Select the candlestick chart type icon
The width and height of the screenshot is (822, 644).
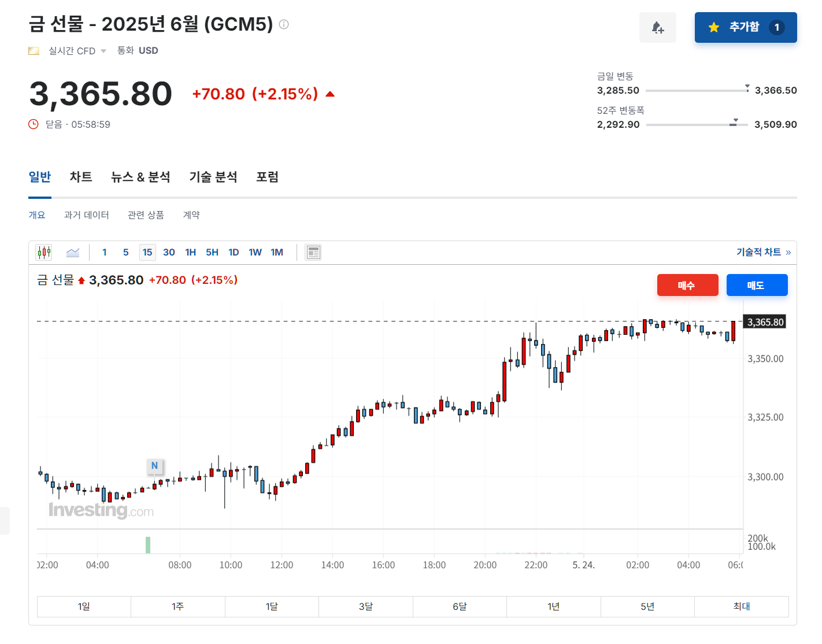click(x=43, y=251)
